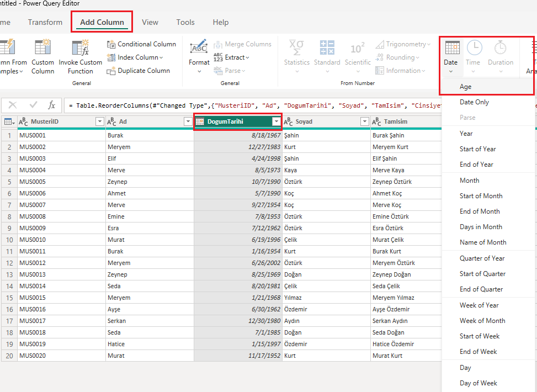
Task: Click the Date calendar icon
Action: [452, 47]
